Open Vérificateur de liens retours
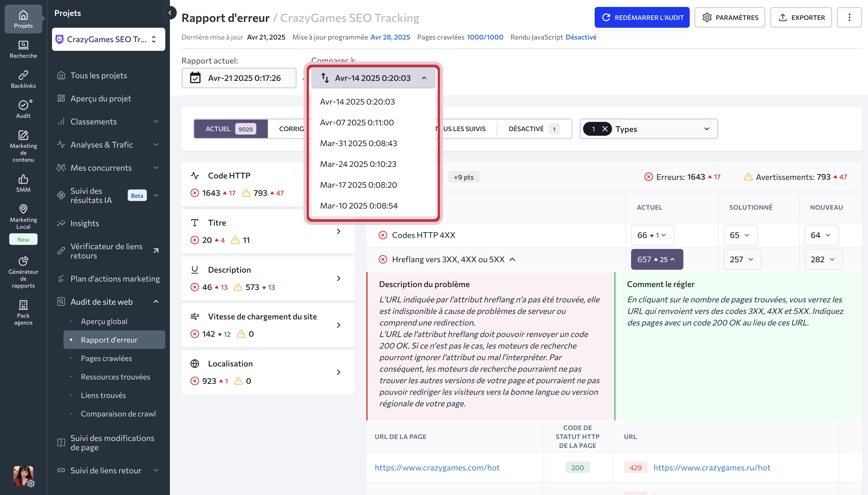The image size is (868, 495). click(x=108, y=251)
